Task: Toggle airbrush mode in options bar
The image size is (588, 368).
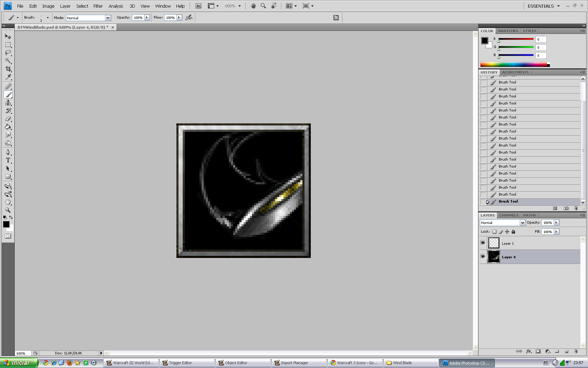Action: pos(189,18)
